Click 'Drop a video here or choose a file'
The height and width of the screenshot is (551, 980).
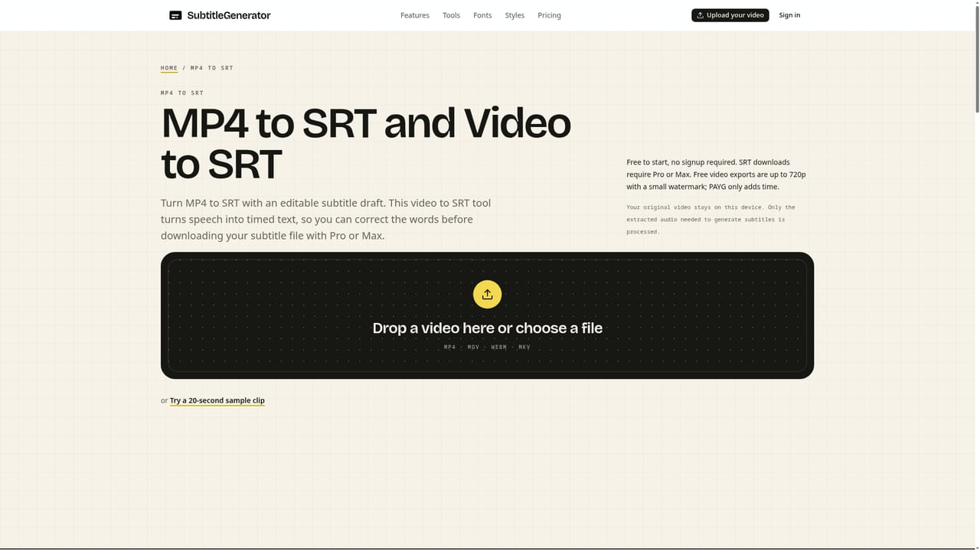(x=487, y=328)
